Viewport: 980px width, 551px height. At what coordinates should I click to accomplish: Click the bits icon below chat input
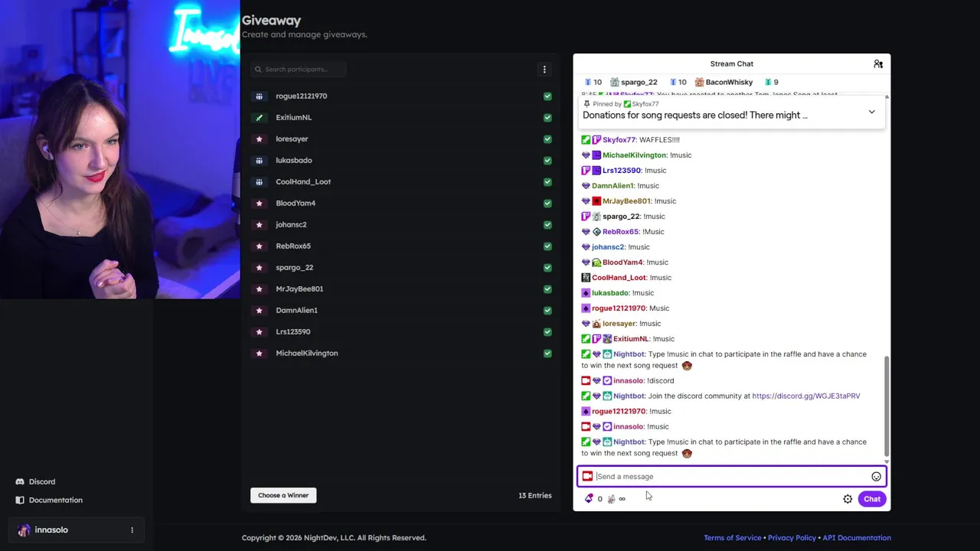click(589, 498)
